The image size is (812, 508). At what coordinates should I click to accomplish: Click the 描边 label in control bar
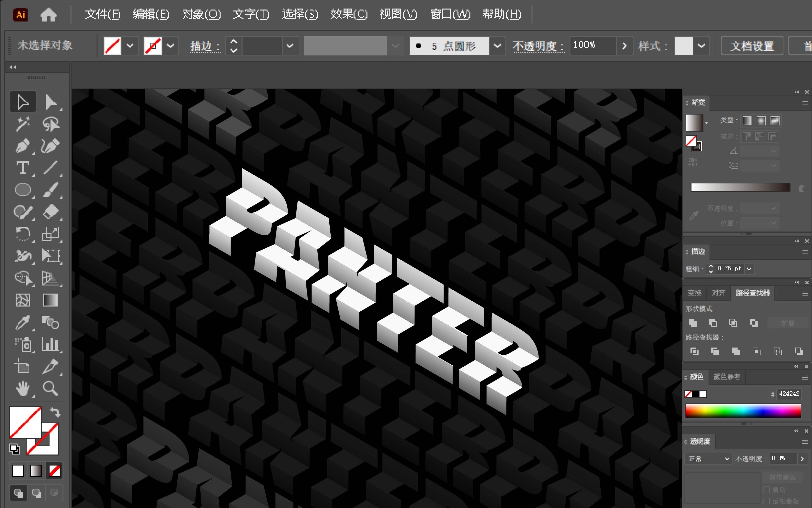point(205,46)
